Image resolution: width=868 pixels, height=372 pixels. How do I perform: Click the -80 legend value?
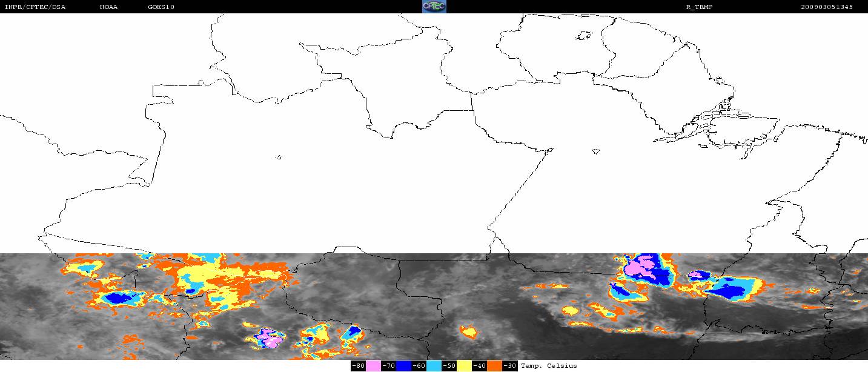point(359,366)
